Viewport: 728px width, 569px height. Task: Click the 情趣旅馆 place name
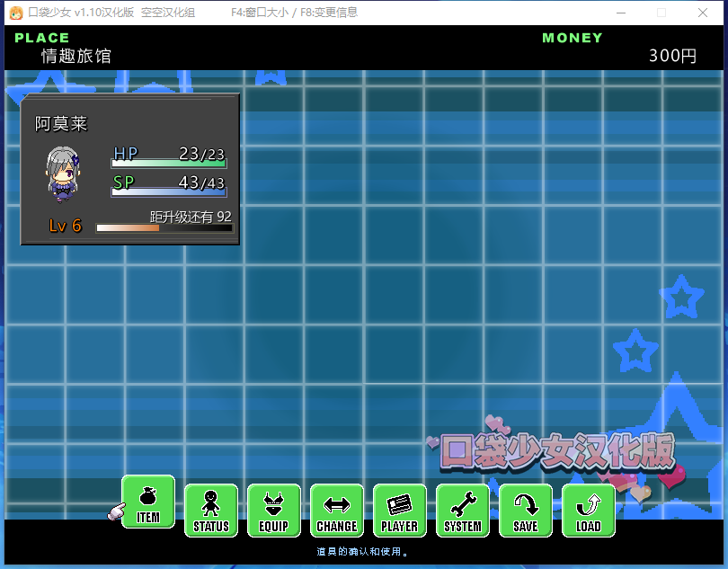[x=76, y=56]
